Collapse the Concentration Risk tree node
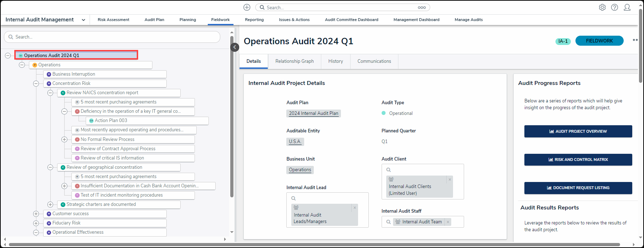This screenshot has width=644, height=248. pos(36,83)
